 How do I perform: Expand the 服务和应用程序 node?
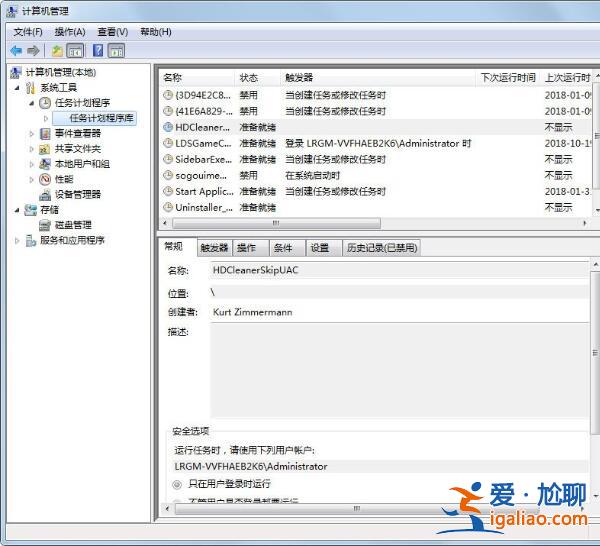point(17,241)
